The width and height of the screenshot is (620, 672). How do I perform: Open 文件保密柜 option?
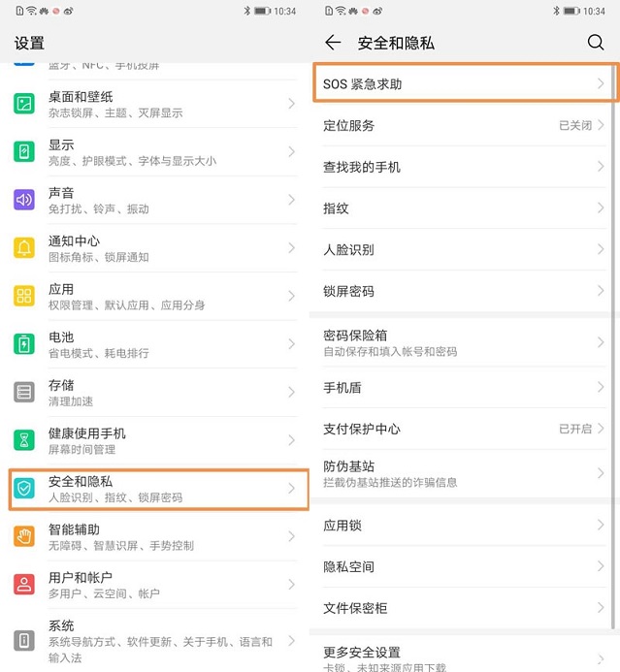click(x=464, y=608)
